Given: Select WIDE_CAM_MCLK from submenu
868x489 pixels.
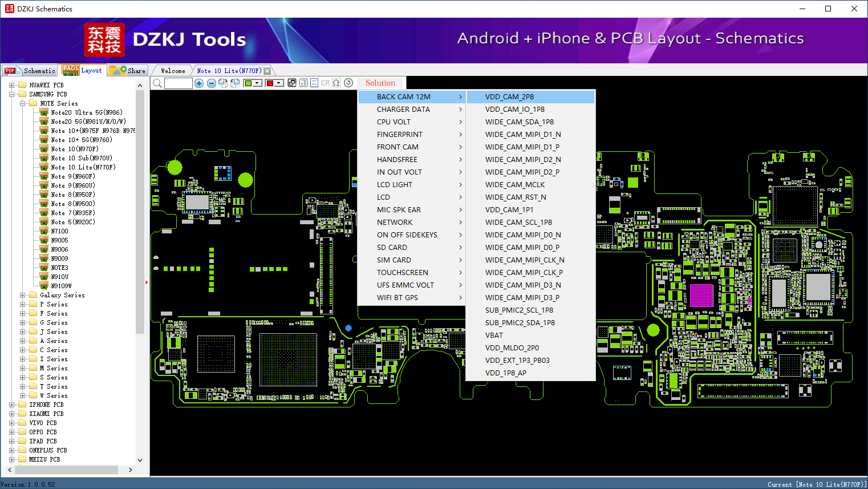Looking at the screenshot, I should 530,185.
